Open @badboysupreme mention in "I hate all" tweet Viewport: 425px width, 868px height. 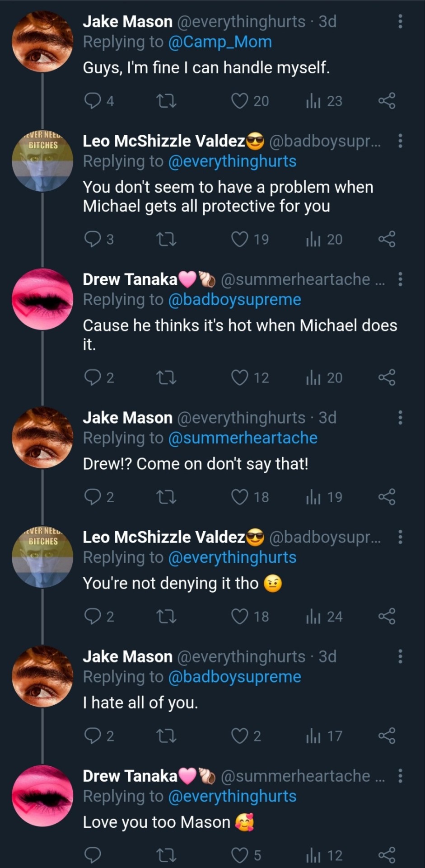pos(234,677)
